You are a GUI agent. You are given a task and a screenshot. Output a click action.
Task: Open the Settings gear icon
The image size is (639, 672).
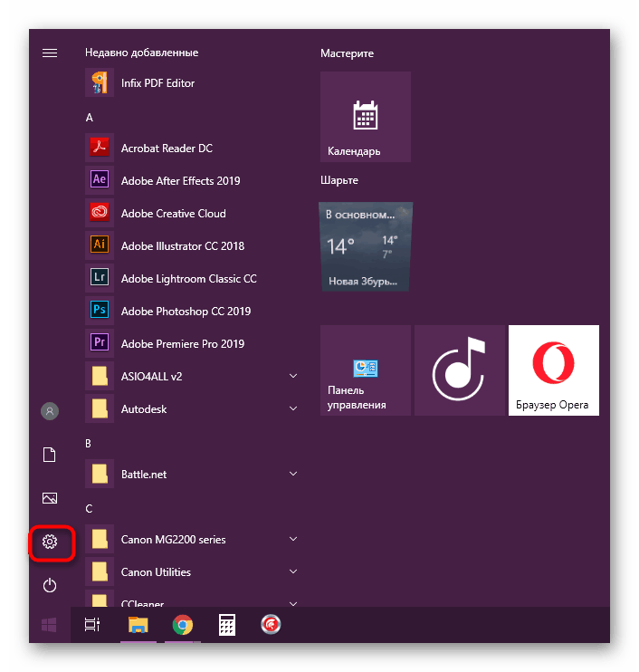(50, 542)
